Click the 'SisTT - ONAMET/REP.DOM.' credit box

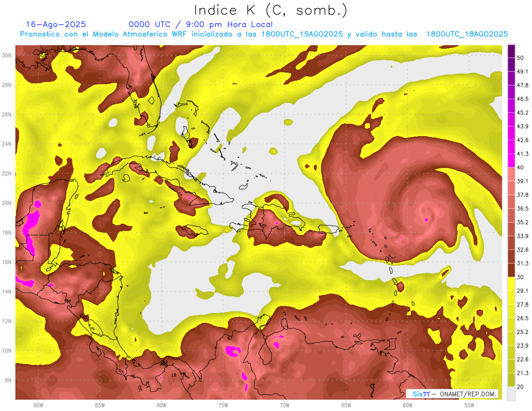point(452,394)
